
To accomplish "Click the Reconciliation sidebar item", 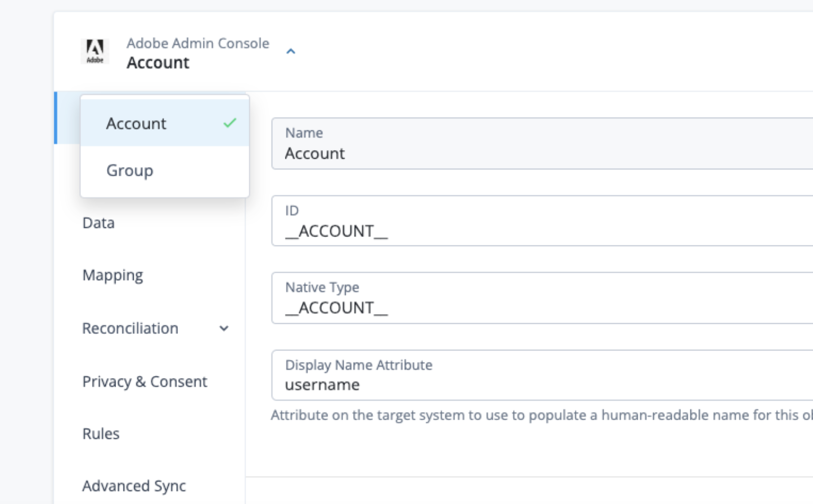I will tap(131, 328).
